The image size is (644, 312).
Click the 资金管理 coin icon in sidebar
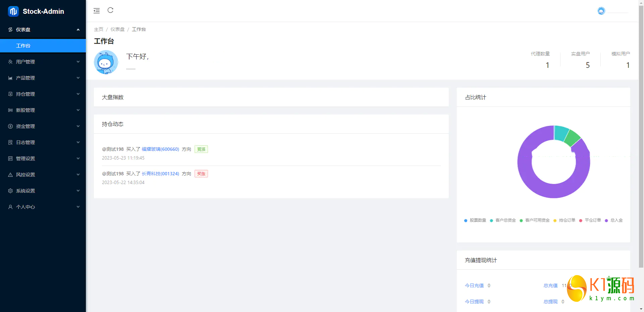point(10,126)
